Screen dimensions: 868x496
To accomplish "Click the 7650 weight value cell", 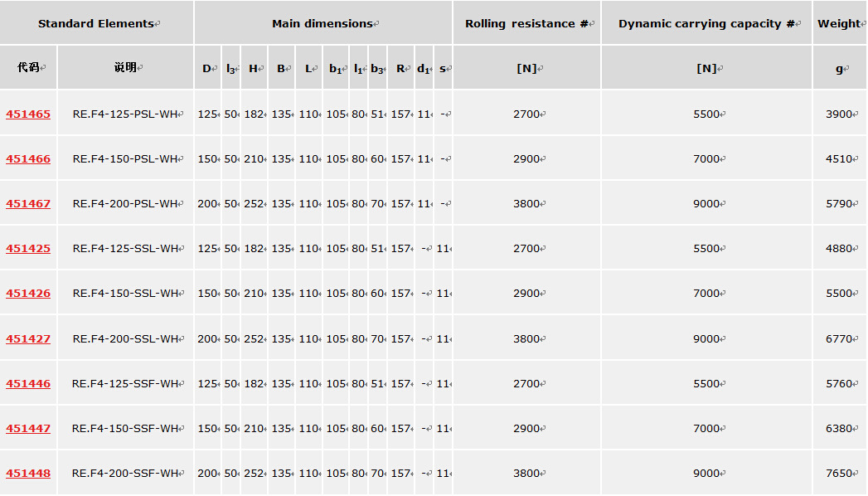I will click(x=839, y=474).
